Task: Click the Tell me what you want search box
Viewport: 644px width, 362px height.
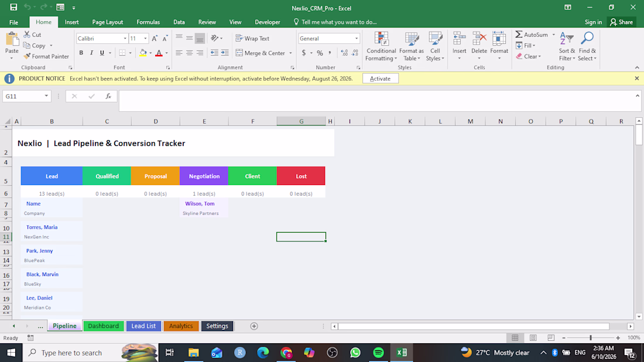Action: [x=335, y=22]
